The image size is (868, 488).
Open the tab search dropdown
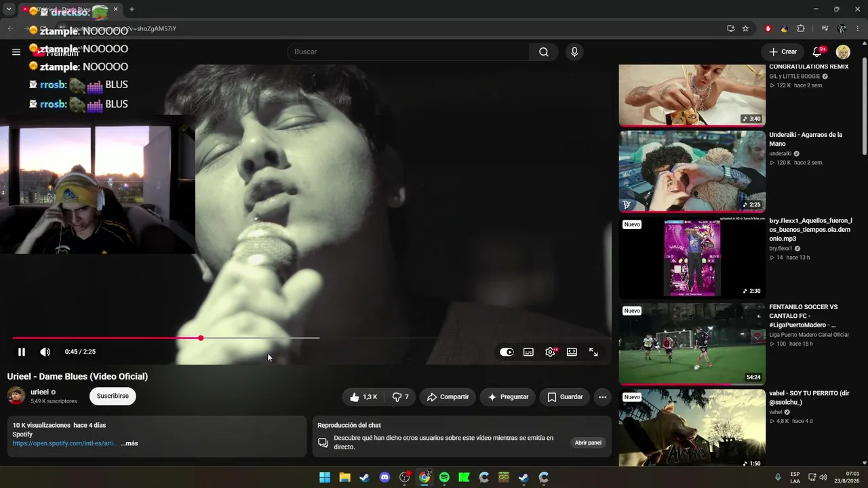[x=9, y=9]
